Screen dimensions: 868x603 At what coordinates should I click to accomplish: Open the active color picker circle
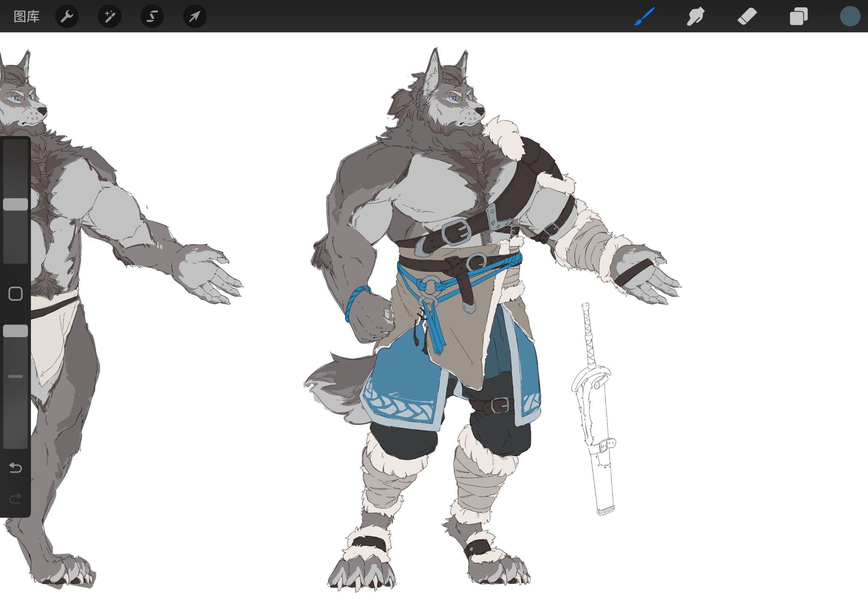[x=850, y=17]
